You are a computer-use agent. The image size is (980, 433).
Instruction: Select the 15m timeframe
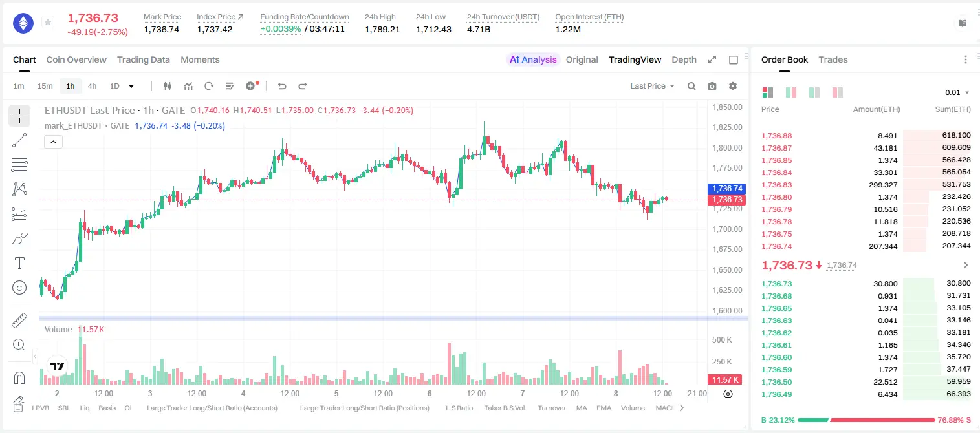pyautogui.click(x=45, y=86)
